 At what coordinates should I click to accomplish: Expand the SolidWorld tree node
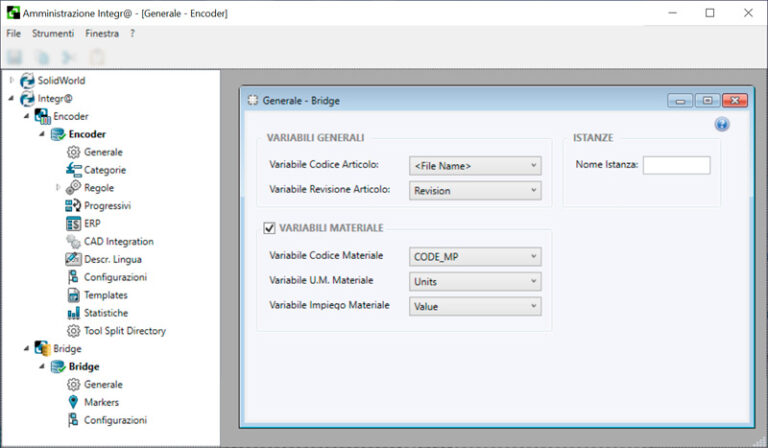(12, 80)
